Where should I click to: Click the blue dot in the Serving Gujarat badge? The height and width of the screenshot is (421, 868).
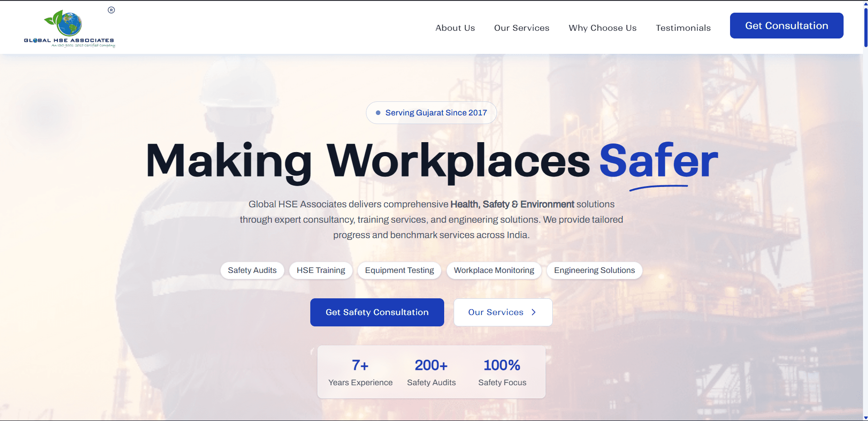pyautogui.click(x=378, y=113)
